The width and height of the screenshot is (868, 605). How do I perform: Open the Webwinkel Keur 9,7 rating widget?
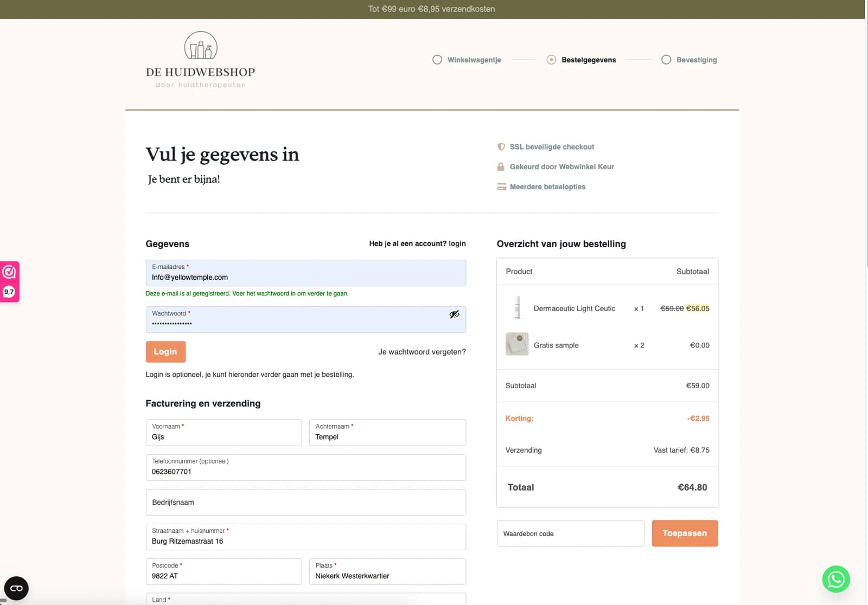tap(9, 281)
